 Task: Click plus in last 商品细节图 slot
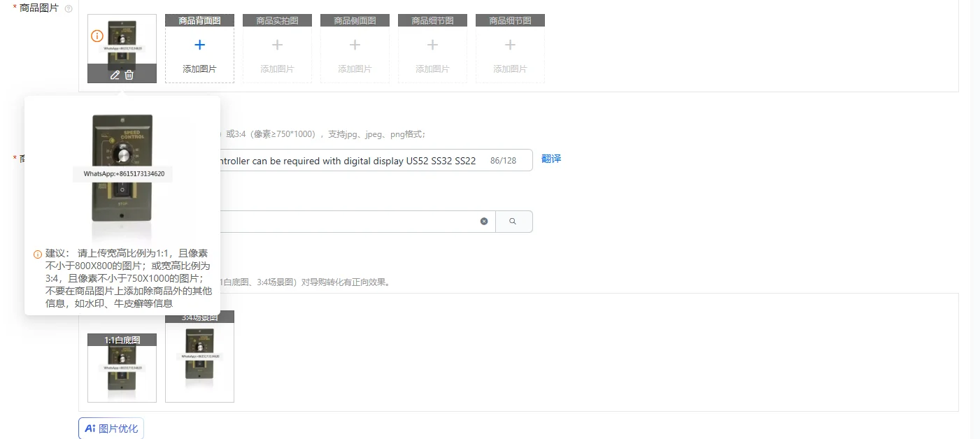[x=510, y=45]
